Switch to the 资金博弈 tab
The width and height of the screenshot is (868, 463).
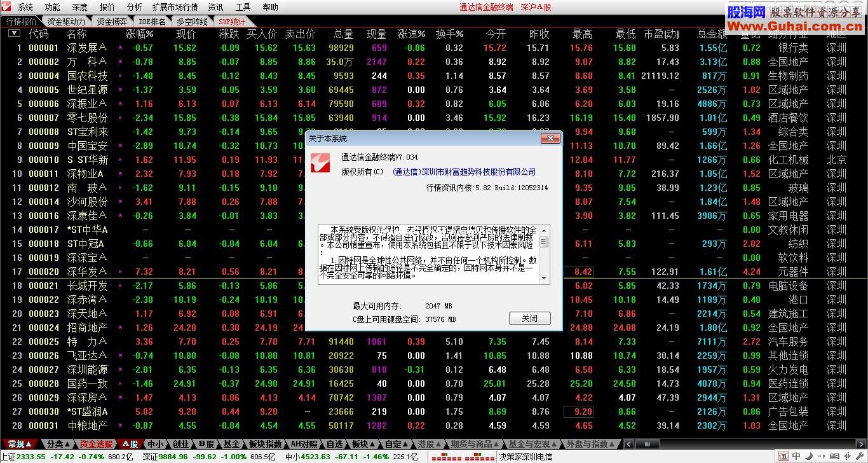coord(112,21)
